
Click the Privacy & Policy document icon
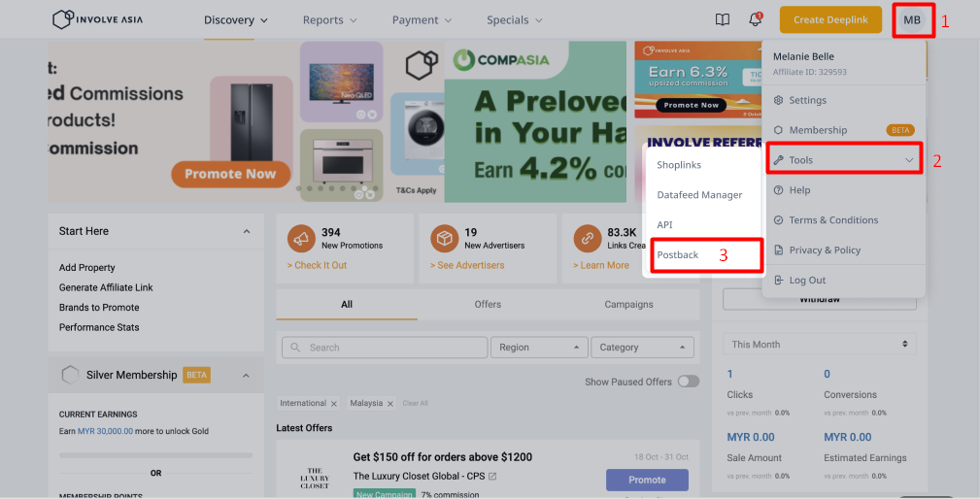point(778,249)
